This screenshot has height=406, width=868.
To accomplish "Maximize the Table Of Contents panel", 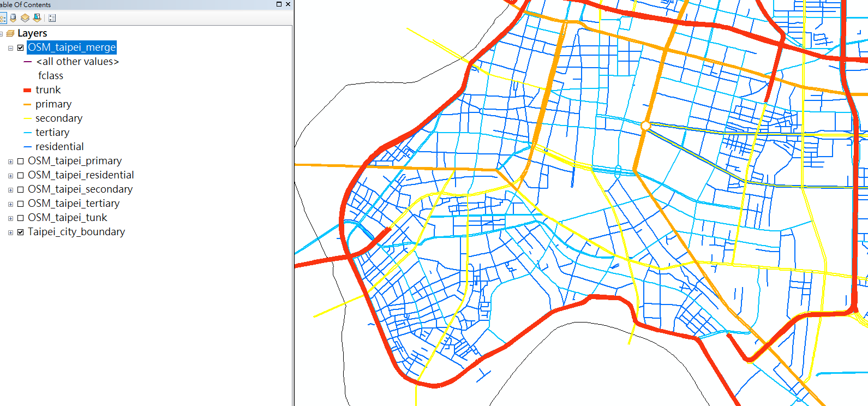I will (x=279, y=4).
